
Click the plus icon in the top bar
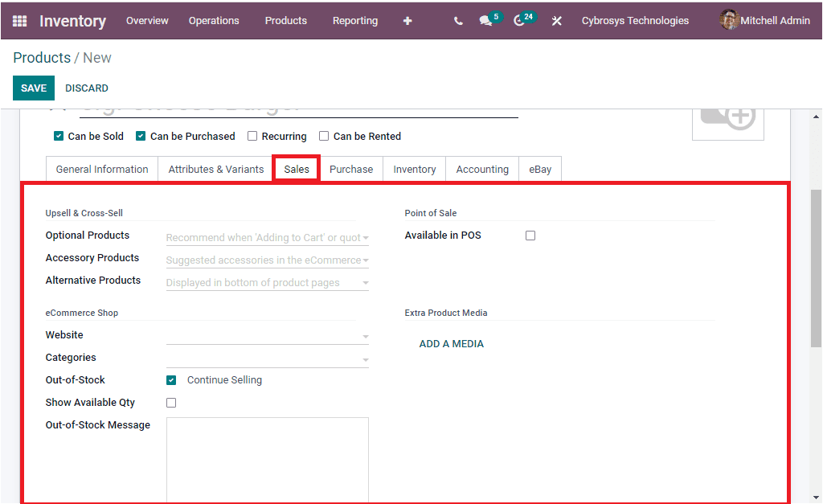pos(407,20)
